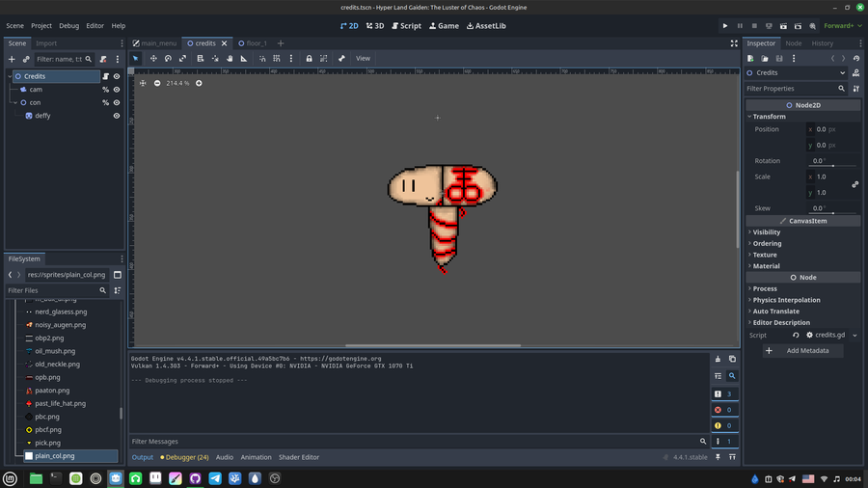The height and width of the screenshot is (488, 868).
Task: Open documentation for the Credits node
Action: (856, 72)
